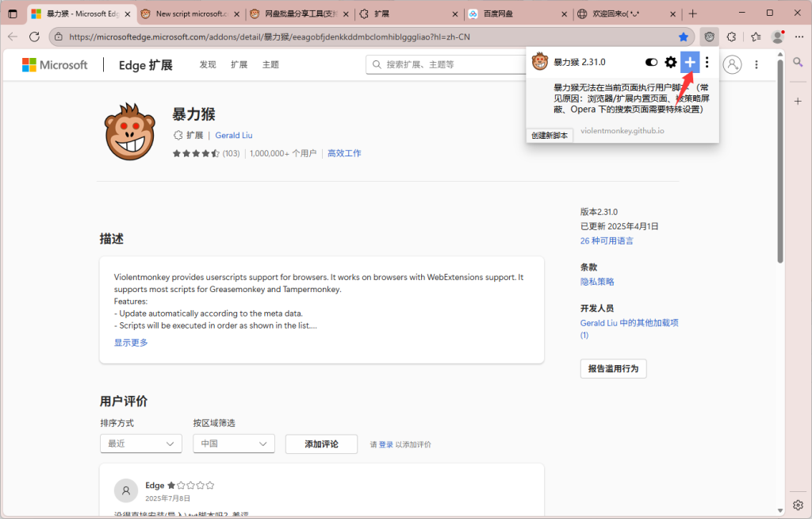Click the Extensions puzzle icon in the toolbar
The width and height of the screenshot is (812, 519).
(730, 37)
